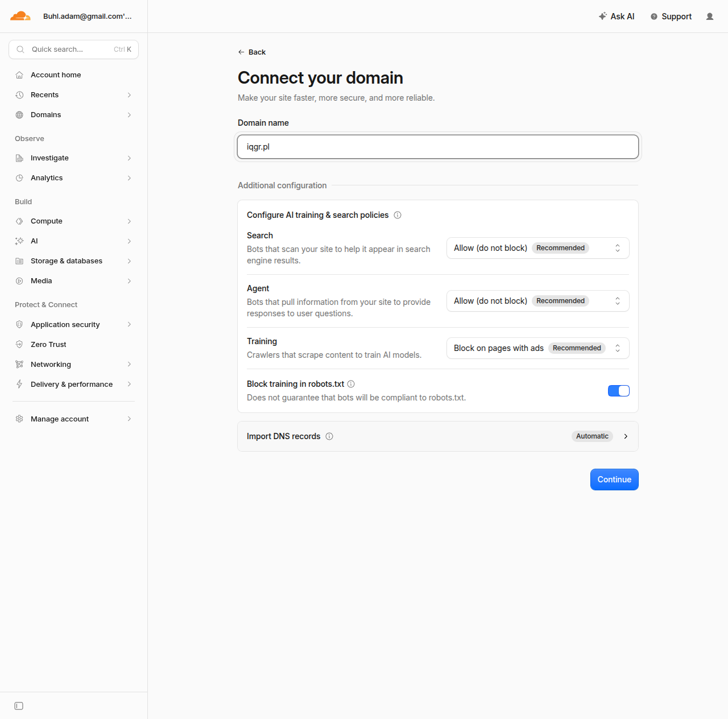The height and width of the screenshot is (719, 728).
Task: Open account switcher Buhl.adam@gmail.com
Action: (x=88, y=16)
